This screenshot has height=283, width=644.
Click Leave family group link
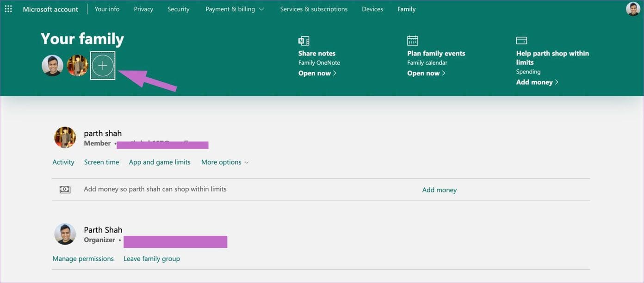coord(152,258)
